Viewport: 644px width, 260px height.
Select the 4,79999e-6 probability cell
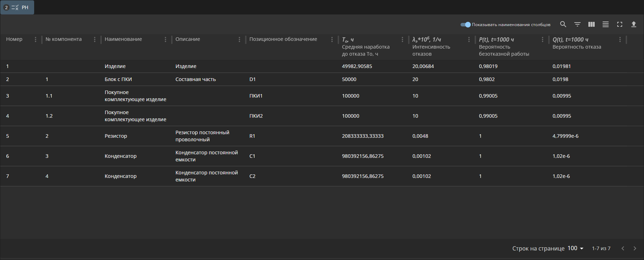click(565, 136)
